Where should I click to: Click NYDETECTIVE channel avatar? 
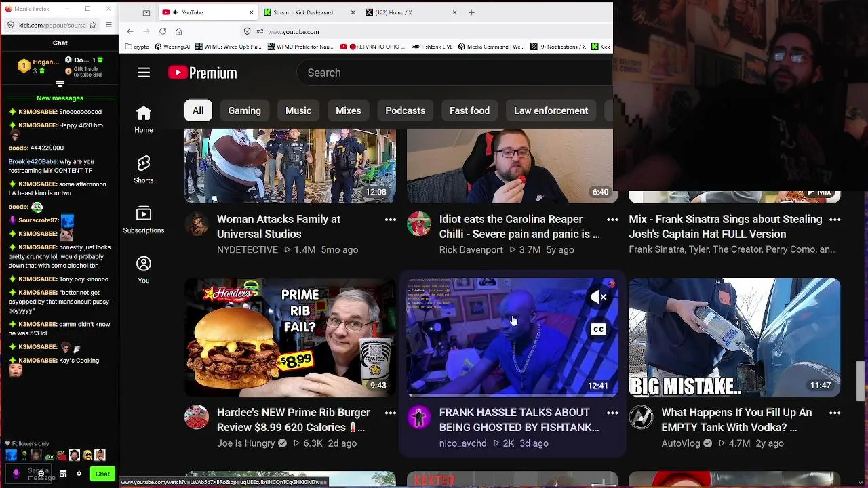click(x=197, y=224)
